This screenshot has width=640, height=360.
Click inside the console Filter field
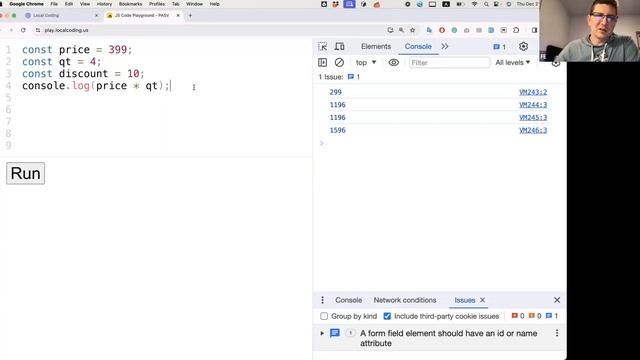click(x=449, y=62)
